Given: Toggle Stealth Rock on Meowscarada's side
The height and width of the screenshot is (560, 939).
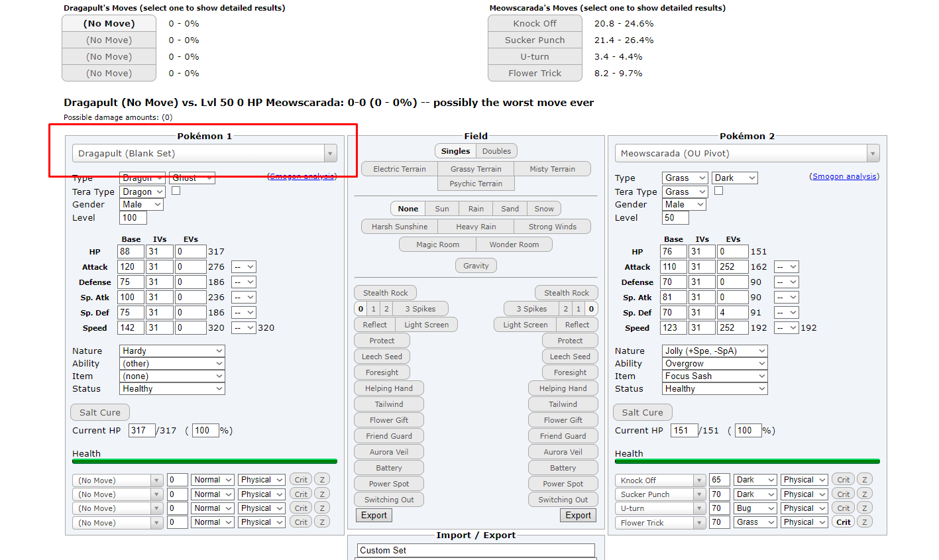Looking at the screenshot, I should 567,293.
